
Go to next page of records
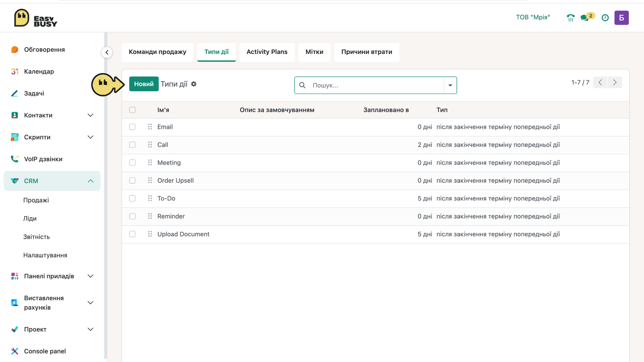[615, 82]
